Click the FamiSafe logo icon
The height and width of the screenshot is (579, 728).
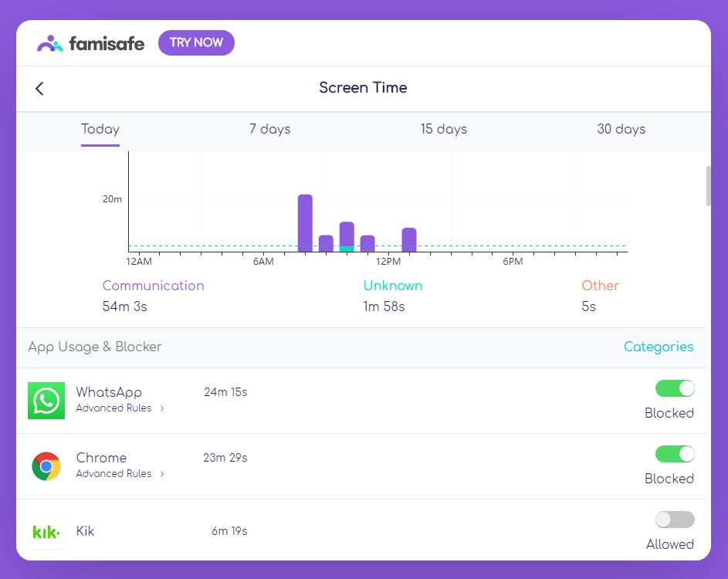pyautogui.click(x=50, y=43)
